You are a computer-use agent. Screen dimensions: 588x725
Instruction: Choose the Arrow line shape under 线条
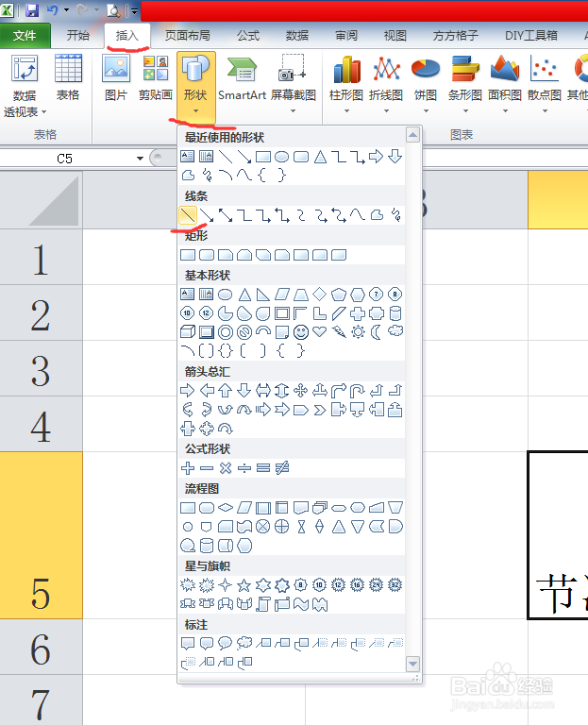207,215
